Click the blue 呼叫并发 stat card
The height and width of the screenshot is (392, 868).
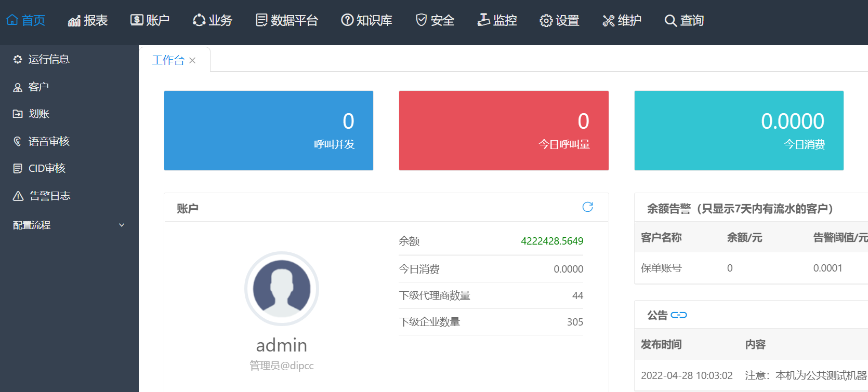click(x=268, y=130)
